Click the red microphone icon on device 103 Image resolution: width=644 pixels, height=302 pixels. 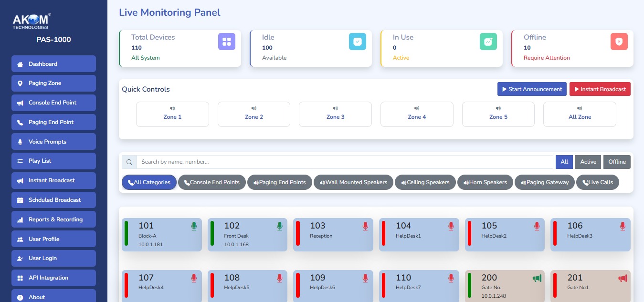click(365, 226)
